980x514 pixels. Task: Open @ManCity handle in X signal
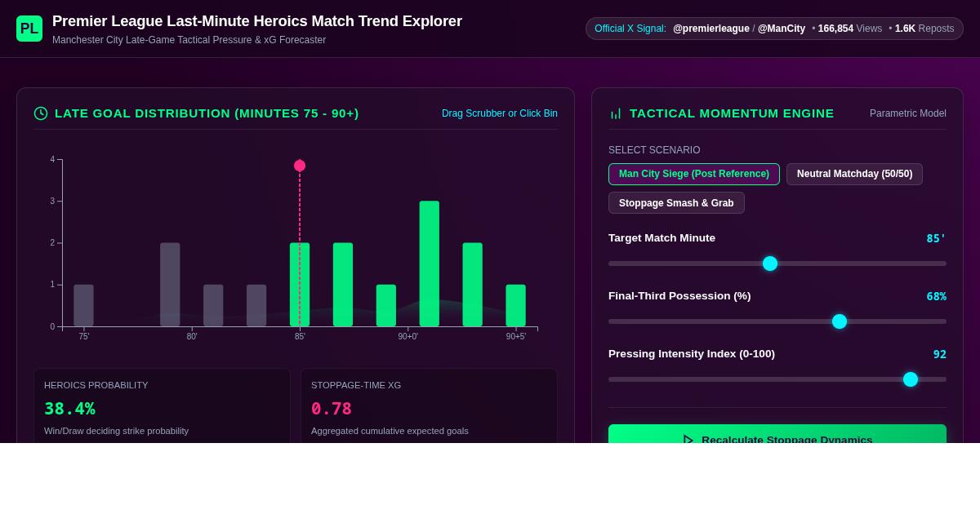click(x=782, y=29)
